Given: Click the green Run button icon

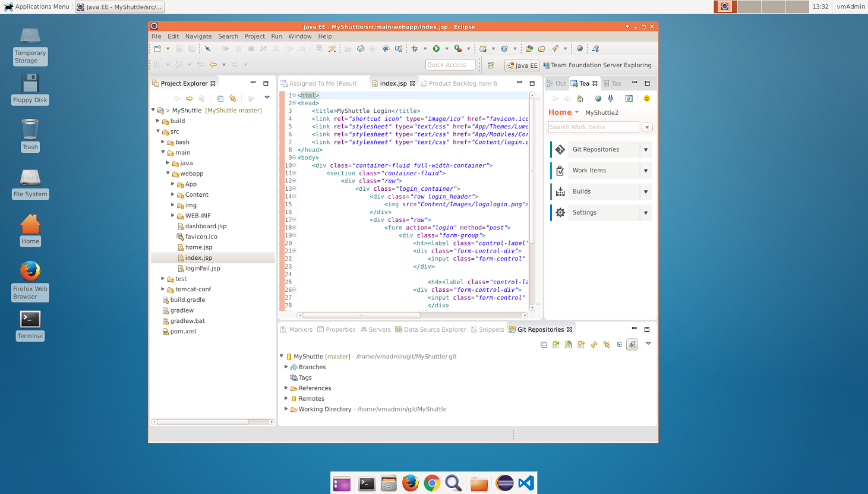Looking at the screenshot, I should [x=436, y=49].
